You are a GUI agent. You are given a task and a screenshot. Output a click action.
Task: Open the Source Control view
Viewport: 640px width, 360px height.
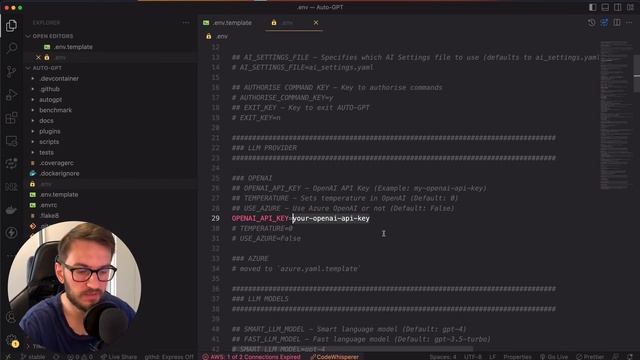[x=11, y=71]
